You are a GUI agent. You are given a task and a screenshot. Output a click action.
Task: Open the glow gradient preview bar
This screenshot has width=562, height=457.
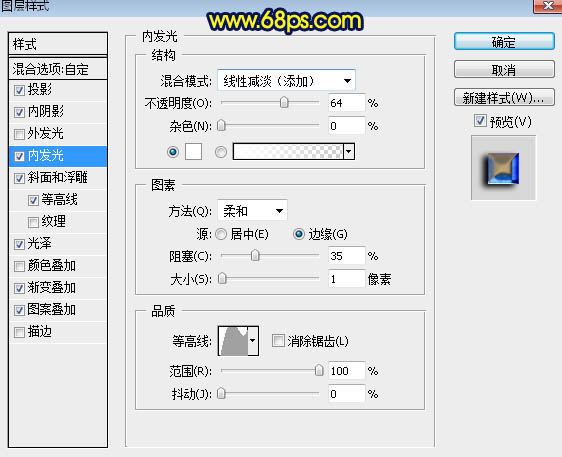pos(288,152)
